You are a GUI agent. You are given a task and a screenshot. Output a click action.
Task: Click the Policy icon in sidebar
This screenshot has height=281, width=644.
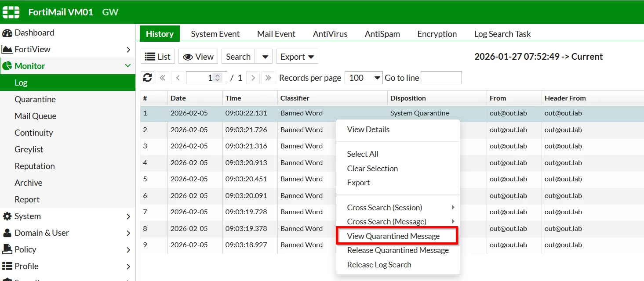tap(7, 250)
